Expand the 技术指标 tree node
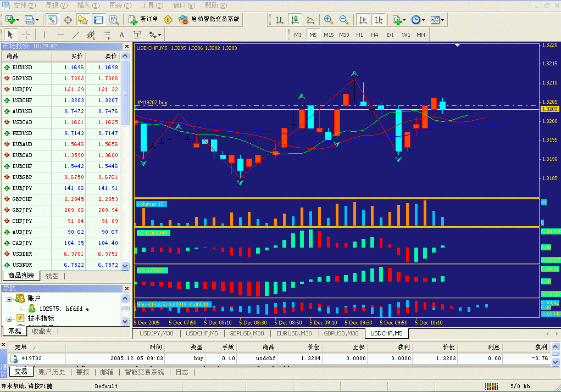The image size is (561, 392). tap(9, 318)
